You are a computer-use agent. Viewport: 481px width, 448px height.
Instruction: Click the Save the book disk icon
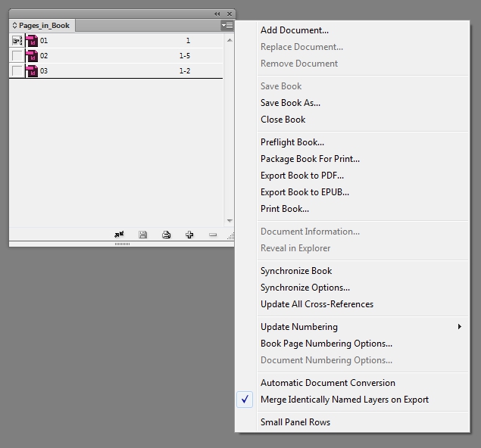[142, 235]
